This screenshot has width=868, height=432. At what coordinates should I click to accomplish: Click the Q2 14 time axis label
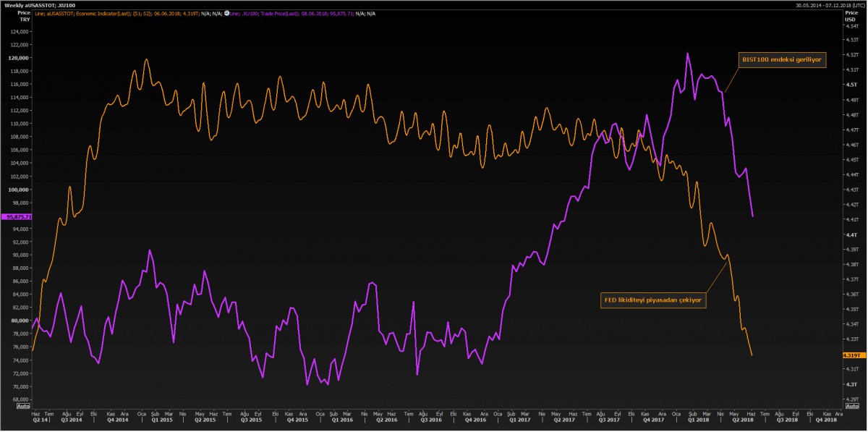click(x=39, y=419)
